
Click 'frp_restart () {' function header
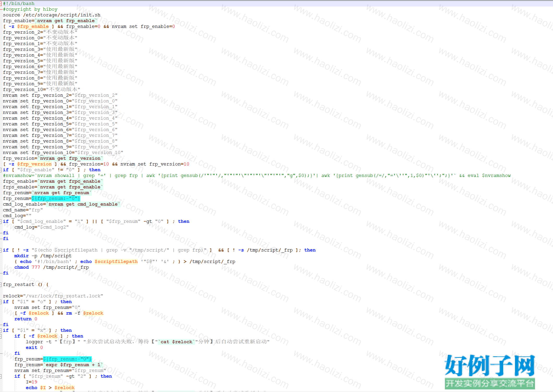(x=26, y=284)
